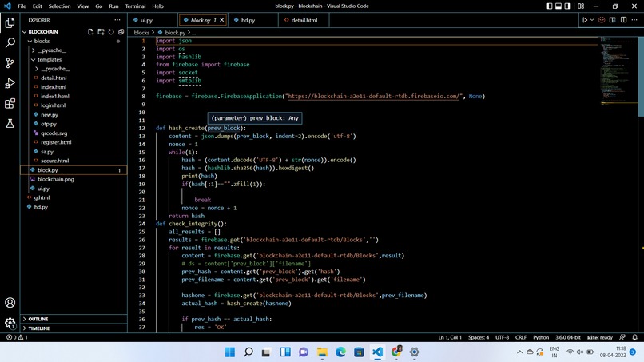644x362 pixels.
Task: Open notifications bell in status bar
Action: click(634, 337)
